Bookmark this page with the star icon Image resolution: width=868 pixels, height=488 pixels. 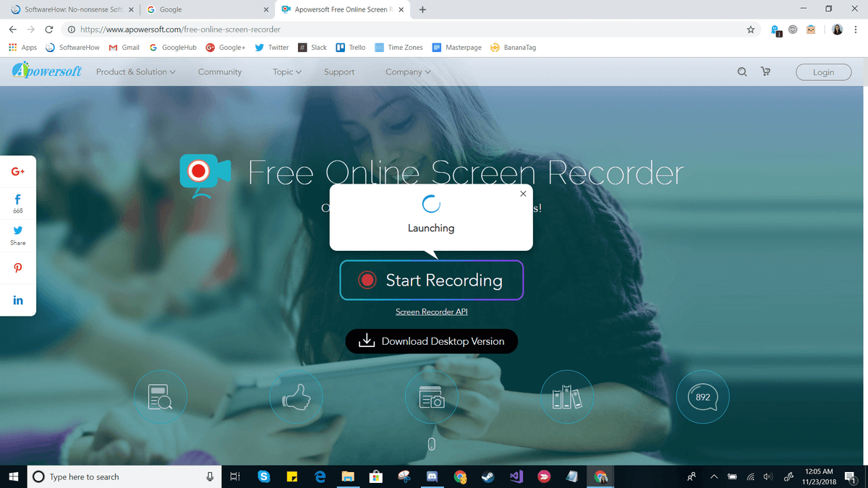[x=751, y=30]
